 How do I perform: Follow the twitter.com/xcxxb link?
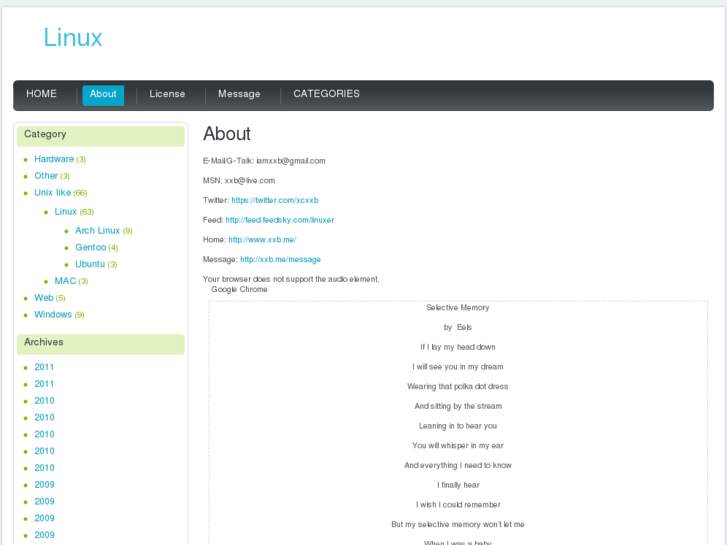[x=275, y=200]
